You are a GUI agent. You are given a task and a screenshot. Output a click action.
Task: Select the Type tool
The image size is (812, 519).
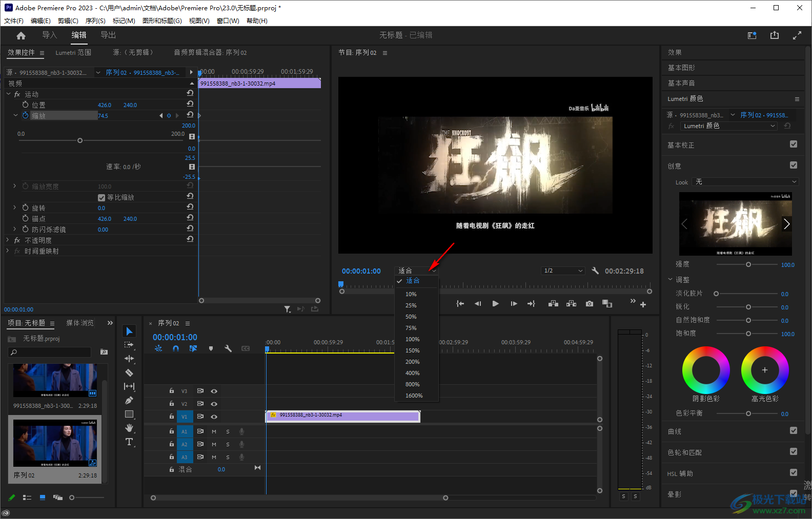click(x=129, y=442)
